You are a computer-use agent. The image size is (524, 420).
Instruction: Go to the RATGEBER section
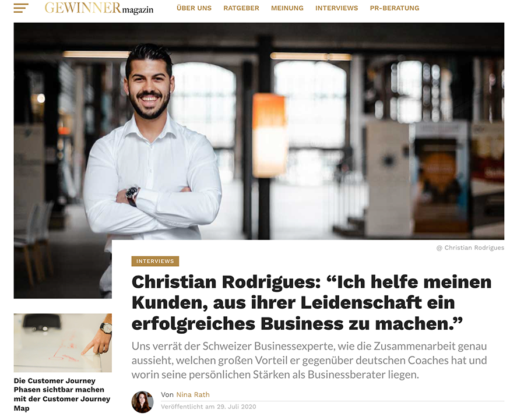[x=241, y=8]
